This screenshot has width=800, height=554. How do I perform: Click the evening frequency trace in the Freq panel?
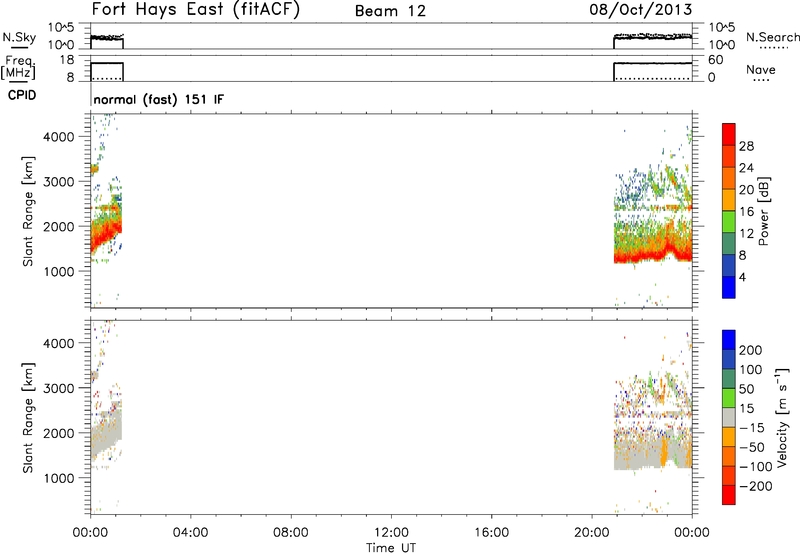pyautogui.click(x=653, y=63)
